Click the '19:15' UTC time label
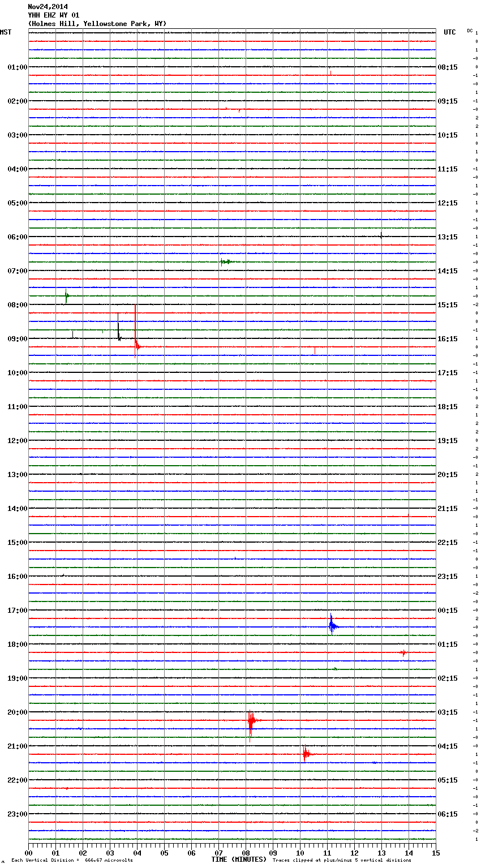This screenshot has height=868, width=481. [x=448, y=441]
